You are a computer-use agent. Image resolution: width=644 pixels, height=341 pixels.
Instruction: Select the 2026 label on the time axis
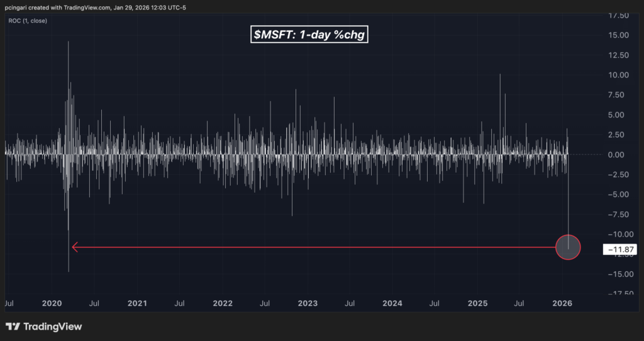[x=562, y=303]
